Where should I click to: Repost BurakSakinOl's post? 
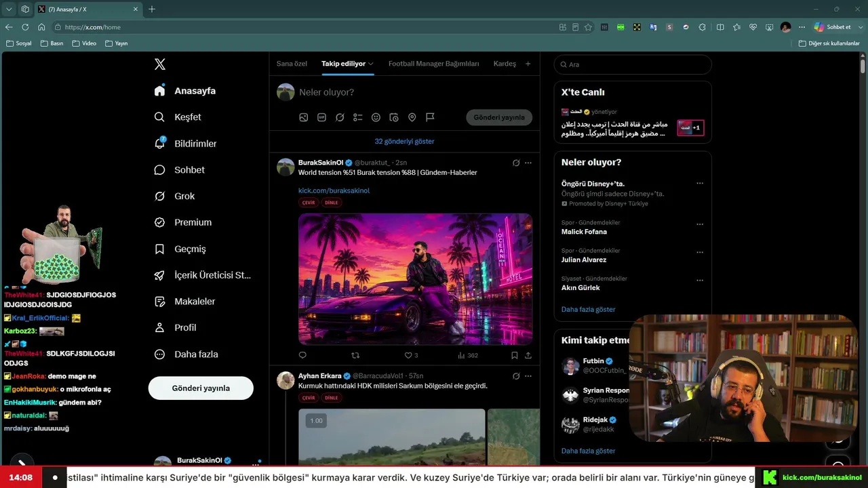355,355
